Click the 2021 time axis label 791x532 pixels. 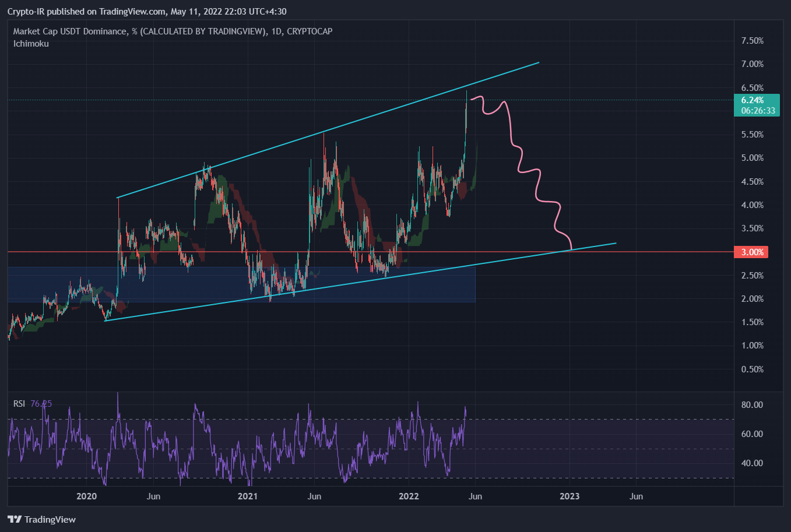pyautogui.click(x=248, y=496)
